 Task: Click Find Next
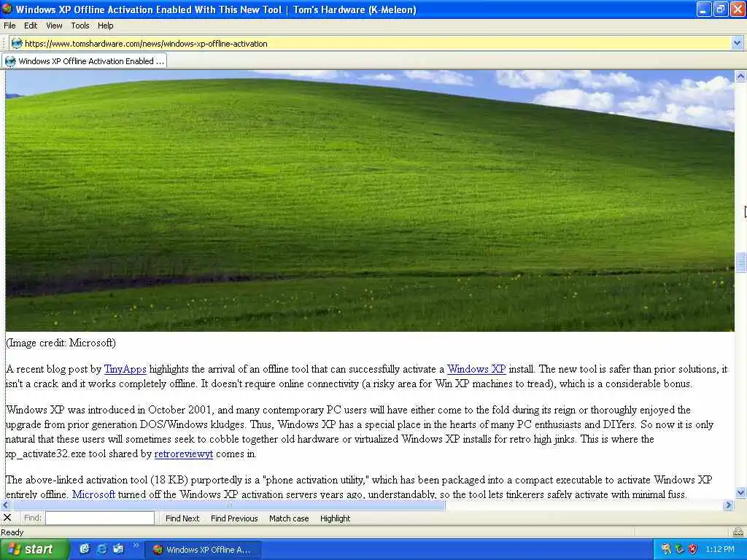click(182, 518)
